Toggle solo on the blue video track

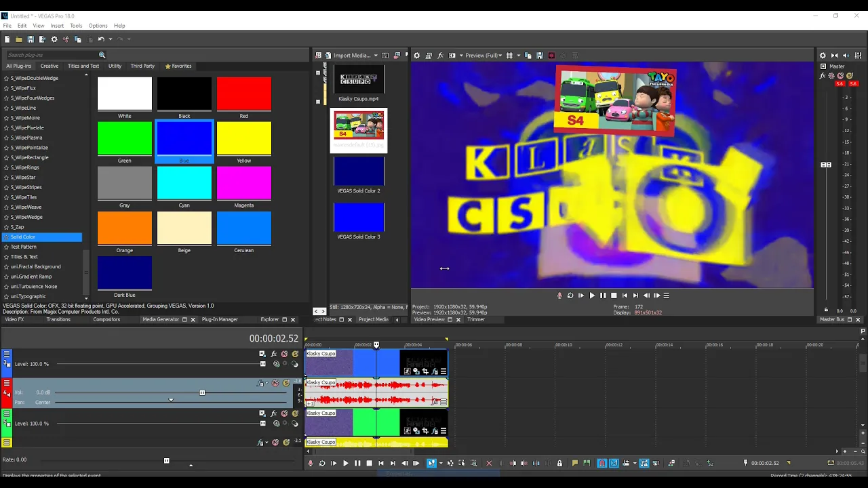[x=295, y=354]
